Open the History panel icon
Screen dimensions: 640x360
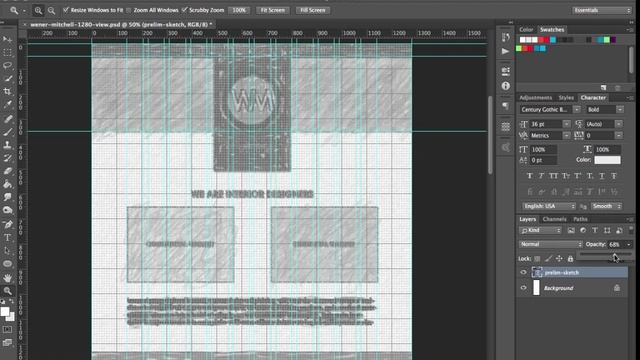[x=505, y=37]
